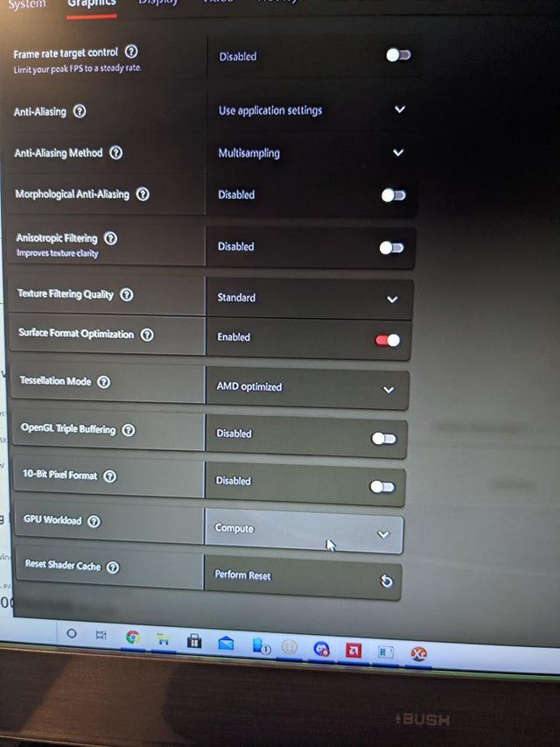Screen dimensions: 560x747
Task: Open help icon for Tessellation Mode
Action: (104, 382)
